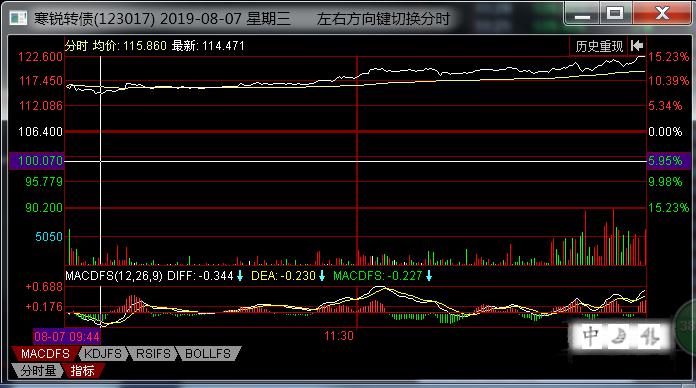Click the 5050 volume axis label
The image size is (696, 388).
[49, 237]
